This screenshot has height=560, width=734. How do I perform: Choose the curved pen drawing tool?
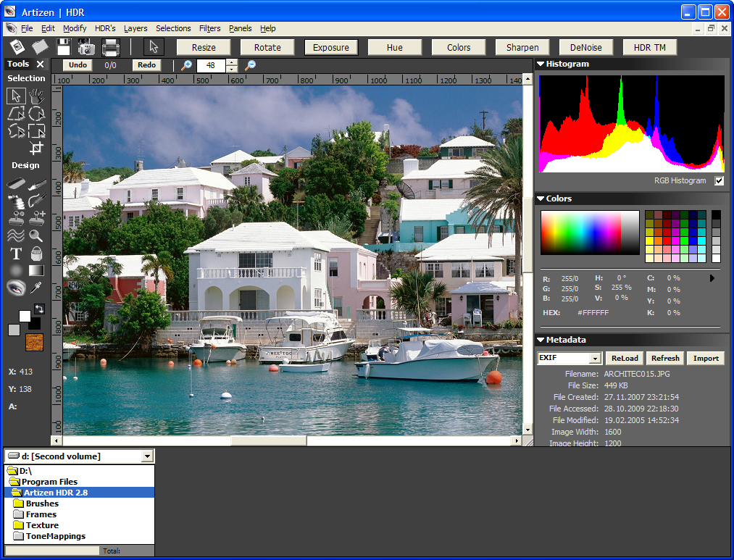pos(36,201)
